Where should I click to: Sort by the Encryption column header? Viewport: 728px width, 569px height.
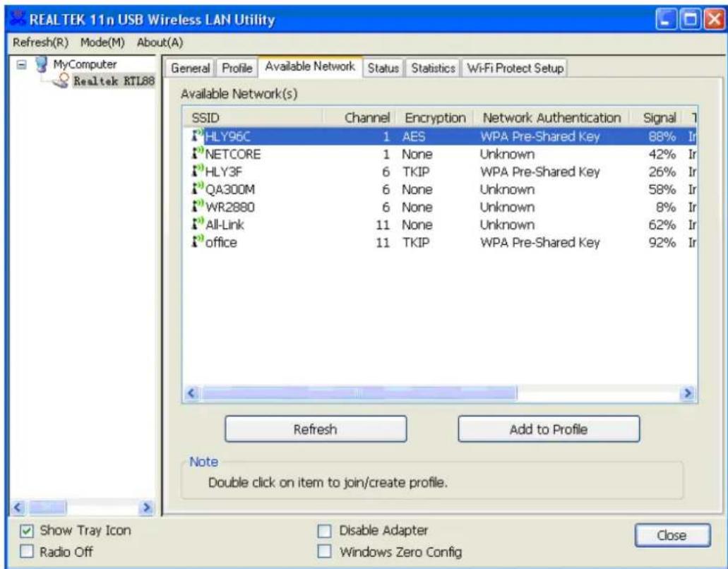434,118
